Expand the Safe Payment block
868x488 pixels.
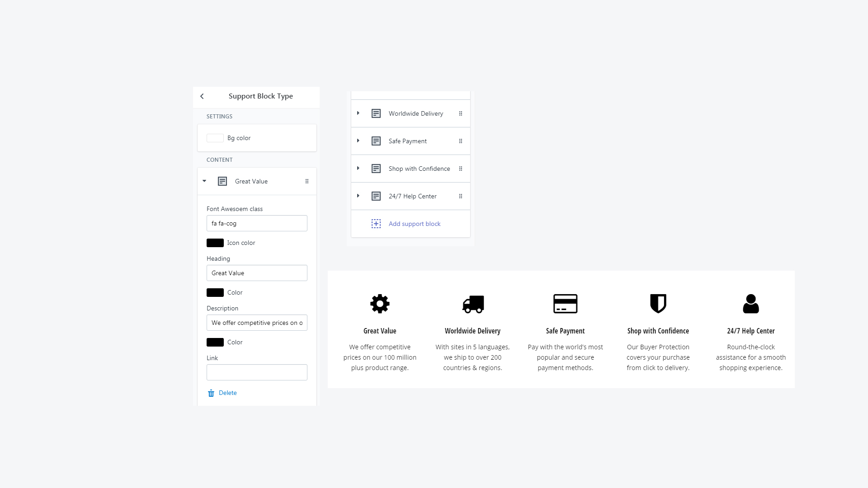359,141
